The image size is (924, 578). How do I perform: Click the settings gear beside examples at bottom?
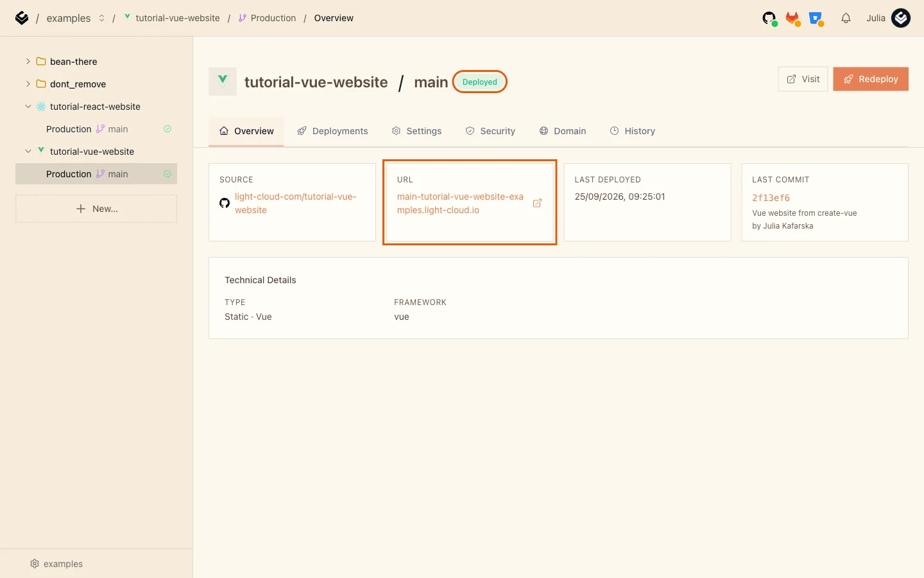[35, 564]
